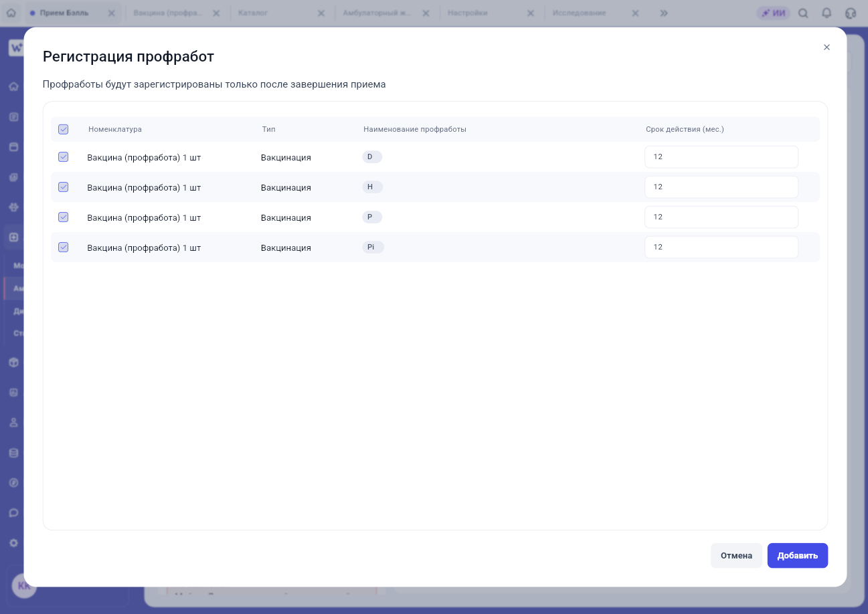Image resolution: width=868 pixels, height=614 pixels.
Task: Uncheck the checkbox for the P vaccine row
Action: [64, 217]
